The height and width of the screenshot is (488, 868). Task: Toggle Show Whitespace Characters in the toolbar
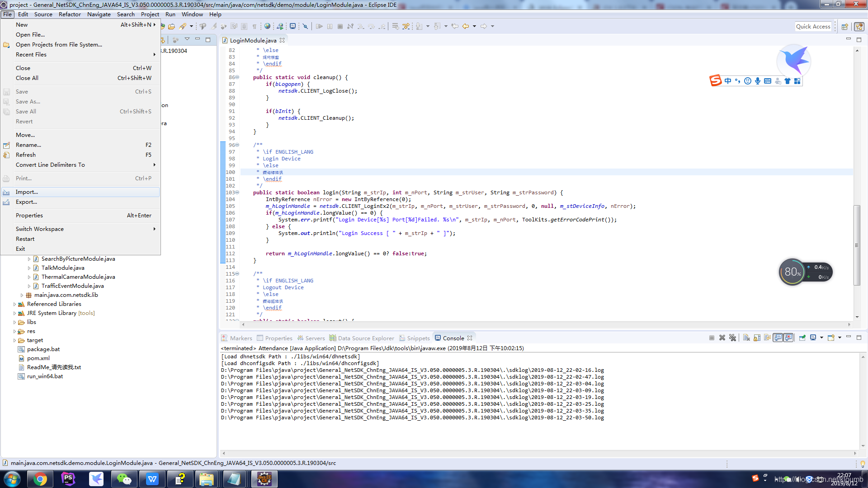click(255, 26)
